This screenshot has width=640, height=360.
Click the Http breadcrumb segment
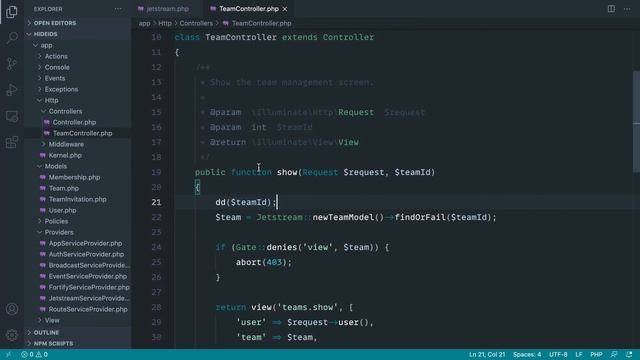pyautogui.click(x=165, y=24)
